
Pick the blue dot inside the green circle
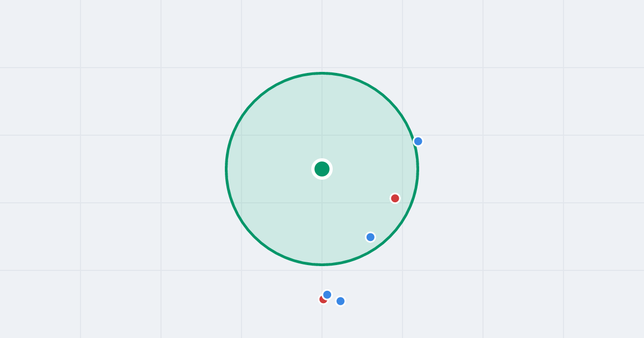tap(370, 237)
